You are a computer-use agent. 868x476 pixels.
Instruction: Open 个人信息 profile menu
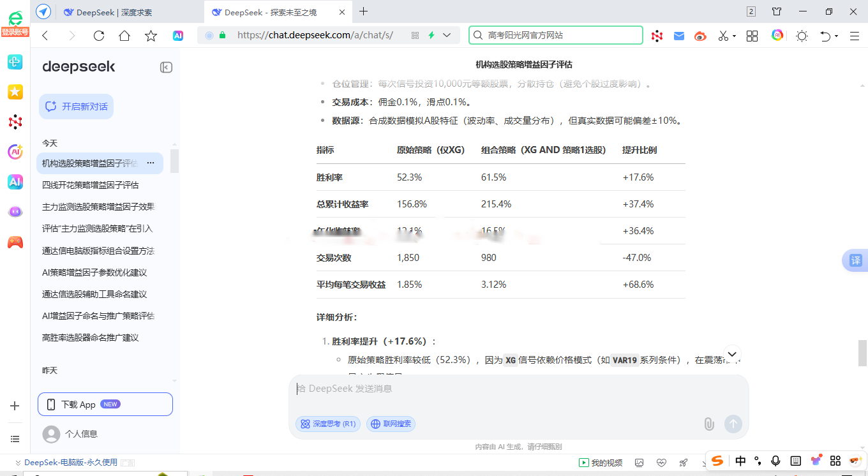coord(70,434)
